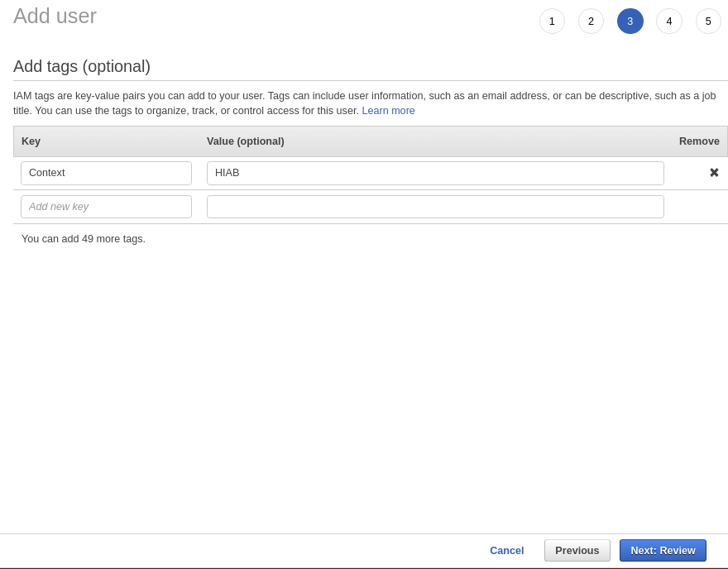This screenshot has height=569, width=728.
Task: Open the Learn more link about IAM tags
Action: (388, 111)
